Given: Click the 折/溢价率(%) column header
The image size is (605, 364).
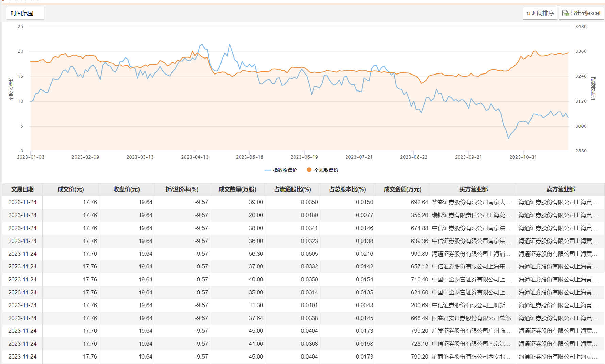Looking at the screenshot, I should point(182,189).
